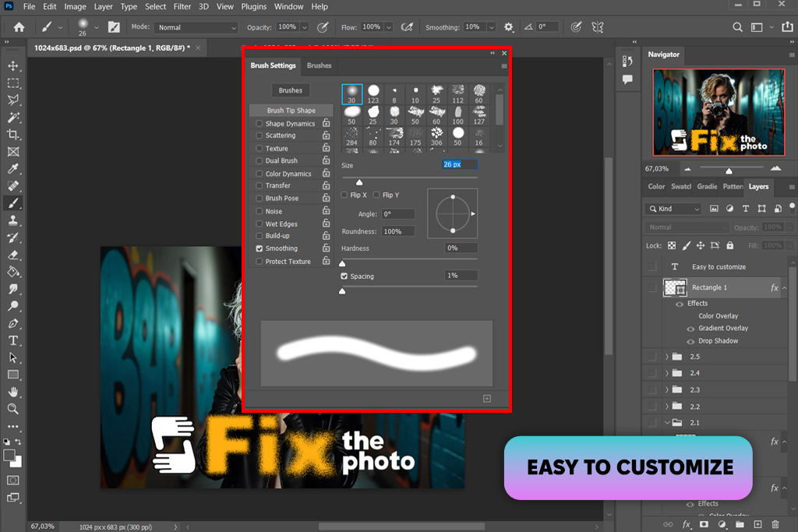Select the Brush Tip Shape section
The width and height of the screenshot is (798, 532).
(x=291, y=111)
